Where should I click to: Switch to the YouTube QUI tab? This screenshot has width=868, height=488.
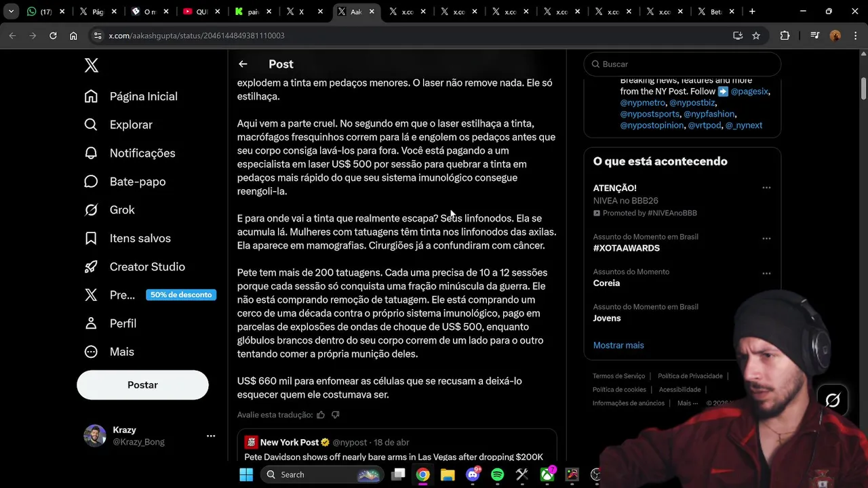(x=203, y=12)
